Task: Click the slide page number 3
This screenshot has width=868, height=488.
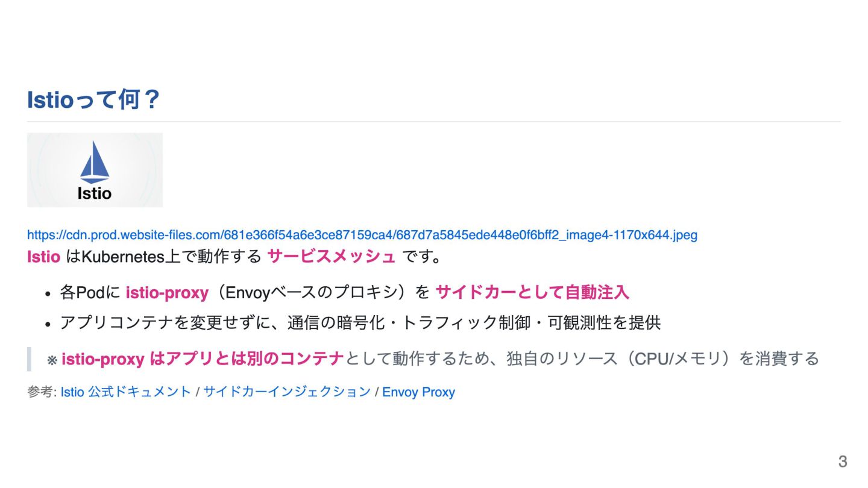Action: pos(842,462)
